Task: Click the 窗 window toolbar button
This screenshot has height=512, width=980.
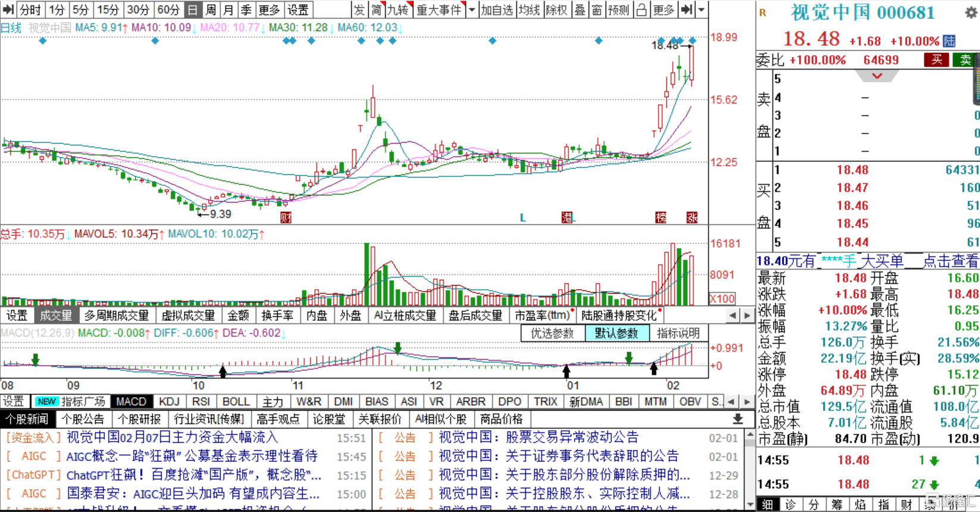Action: click(x=597, y=10)
